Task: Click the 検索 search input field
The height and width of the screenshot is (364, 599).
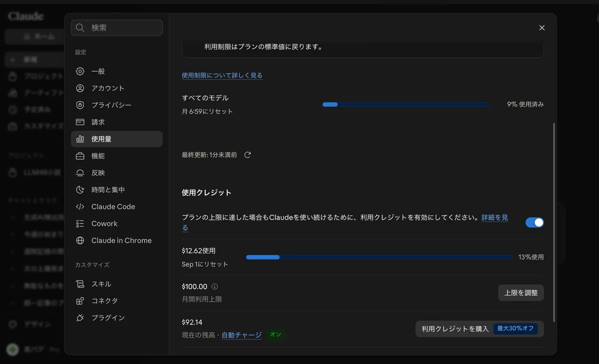Action: pyautogui.click(x=117, y=28)
